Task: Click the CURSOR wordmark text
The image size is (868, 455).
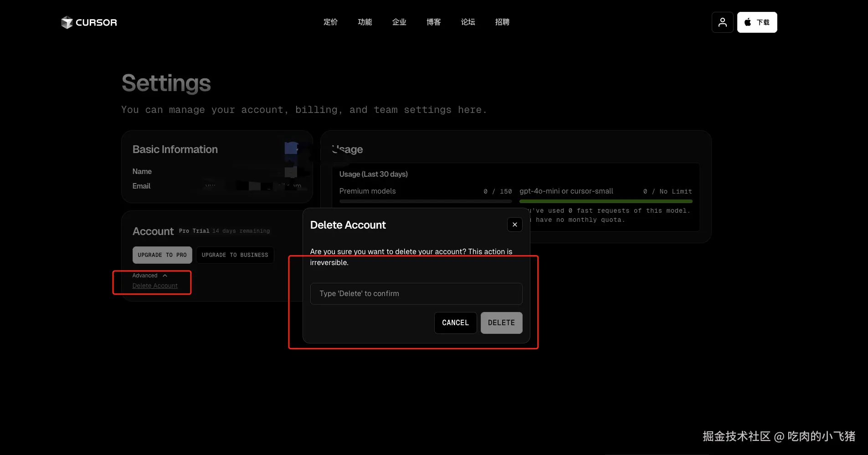Action: tap(96, 22)
